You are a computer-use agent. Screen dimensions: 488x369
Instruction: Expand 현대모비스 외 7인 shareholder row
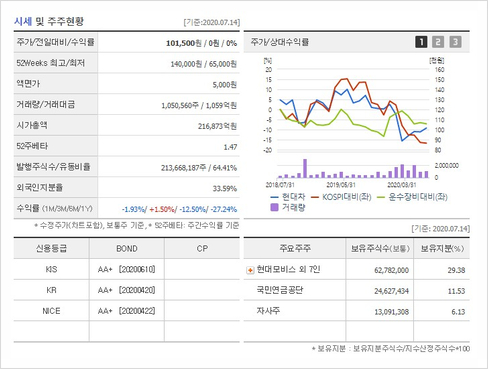(x=250, y=270)
